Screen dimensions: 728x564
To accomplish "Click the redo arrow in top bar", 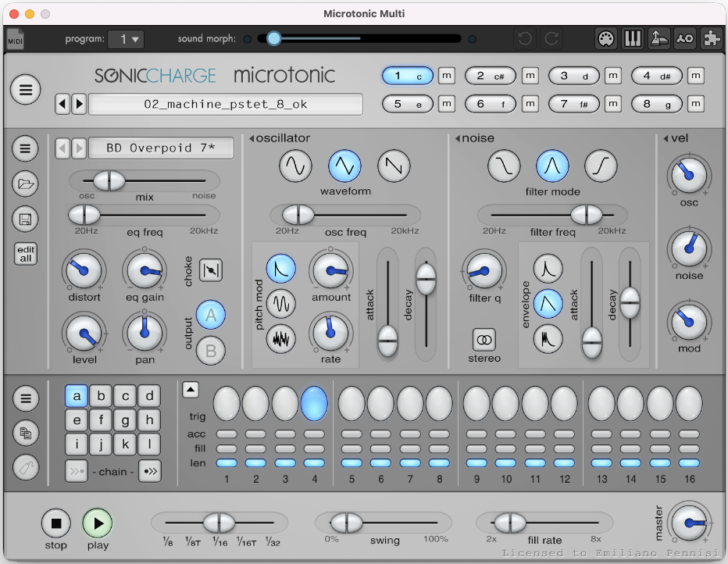I will (551, 38).
